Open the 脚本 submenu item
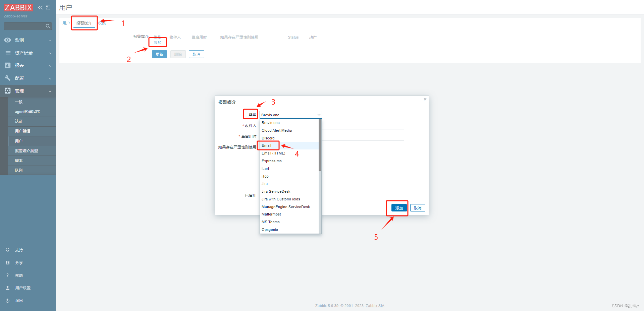The height and width of the screenshot is (311, 644). [32, 161]
